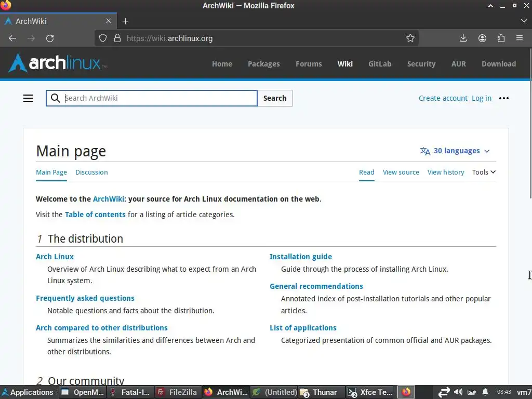Open a new browser tab with plus
Screen dimensions: 532x399
pos(126,21)
